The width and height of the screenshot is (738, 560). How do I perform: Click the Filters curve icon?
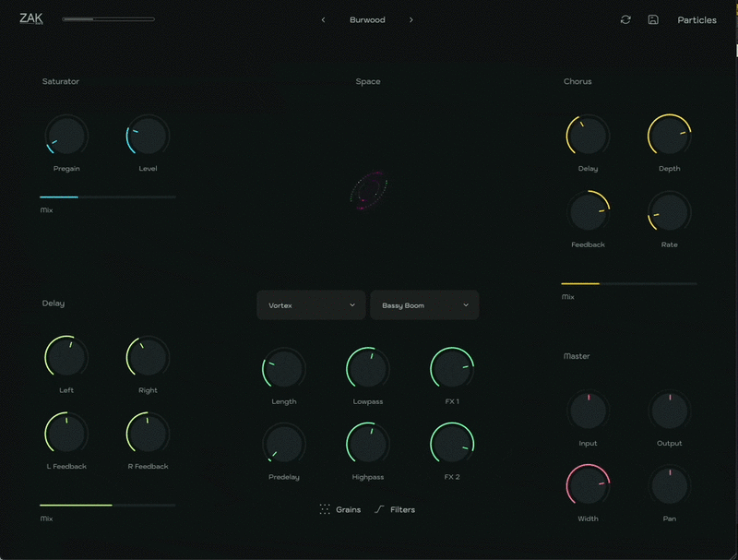pyautogui.click(x=379, y=509)
